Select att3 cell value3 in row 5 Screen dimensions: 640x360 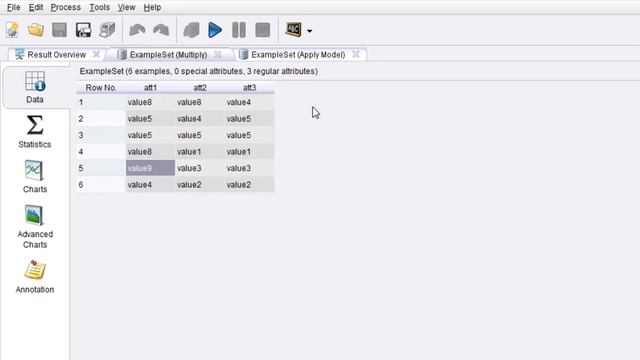coord(249,168)
